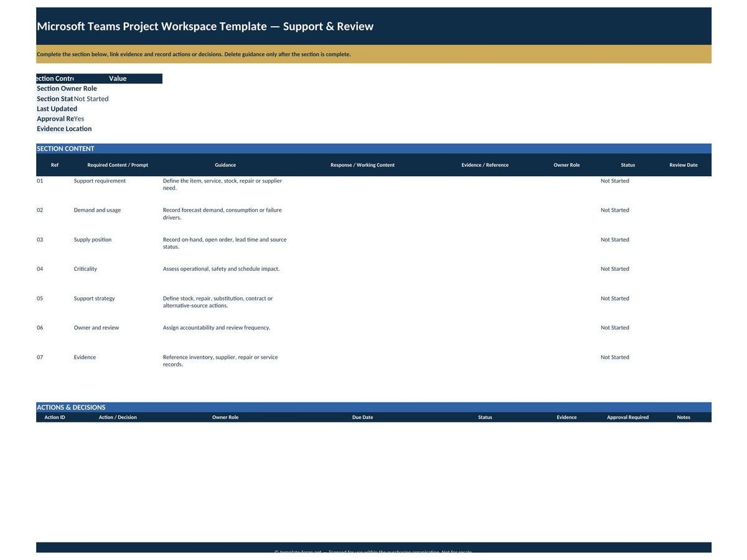
Task: Select the Section Status 'Not Started' value cell
Action: coord(118,99)
